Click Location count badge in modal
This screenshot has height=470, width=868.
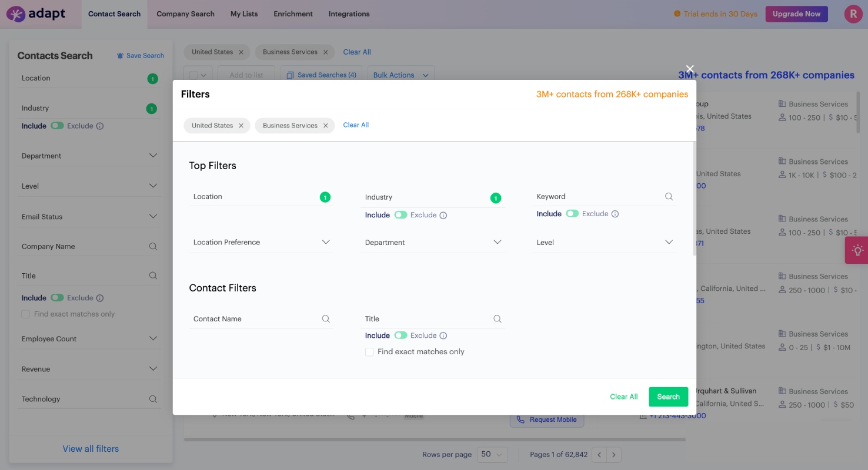pos(325,197)
